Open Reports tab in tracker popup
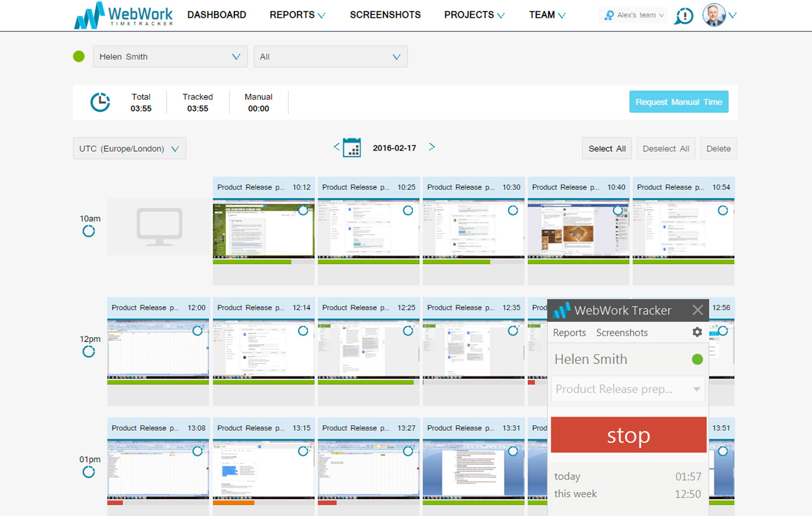The image size is (812, 516). point(570,333)
